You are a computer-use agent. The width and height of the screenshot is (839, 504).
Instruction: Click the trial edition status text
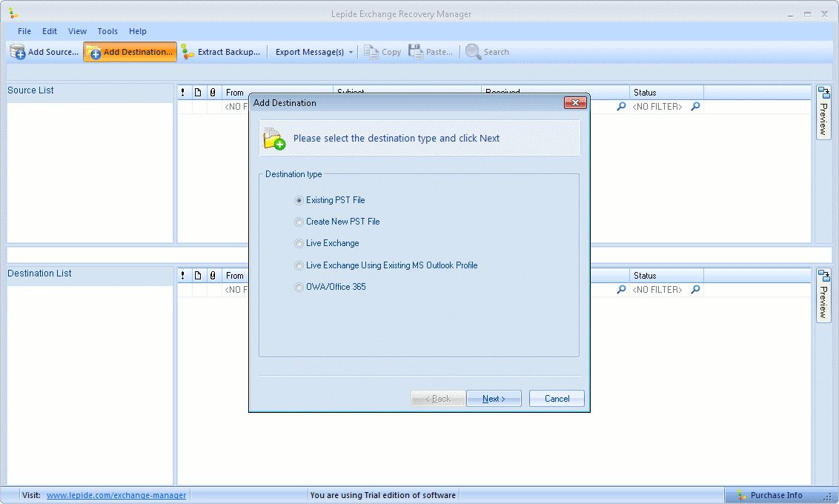[383, 495]
